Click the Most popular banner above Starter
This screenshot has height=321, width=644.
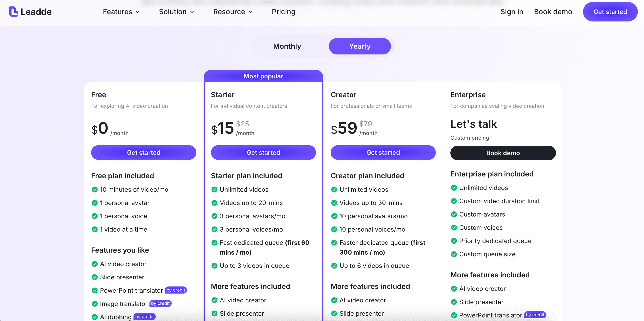click(x=263, y=76)
